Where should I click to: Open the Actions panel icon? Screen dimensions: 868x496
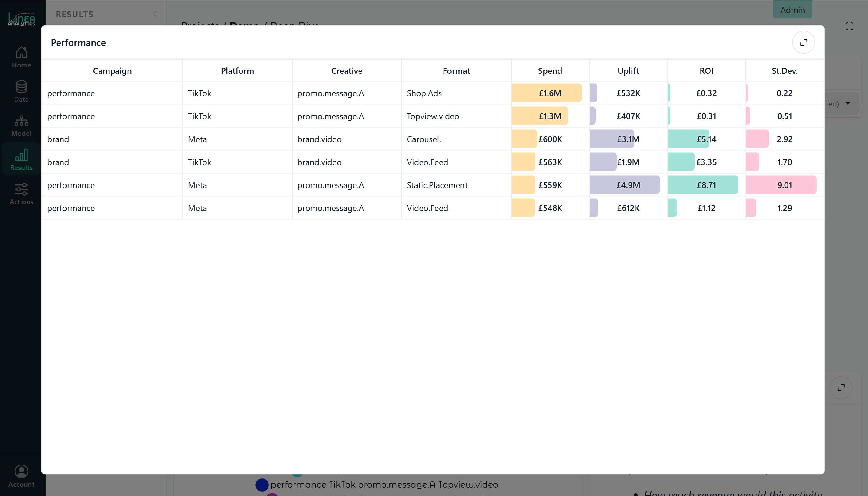click(21, 194)
